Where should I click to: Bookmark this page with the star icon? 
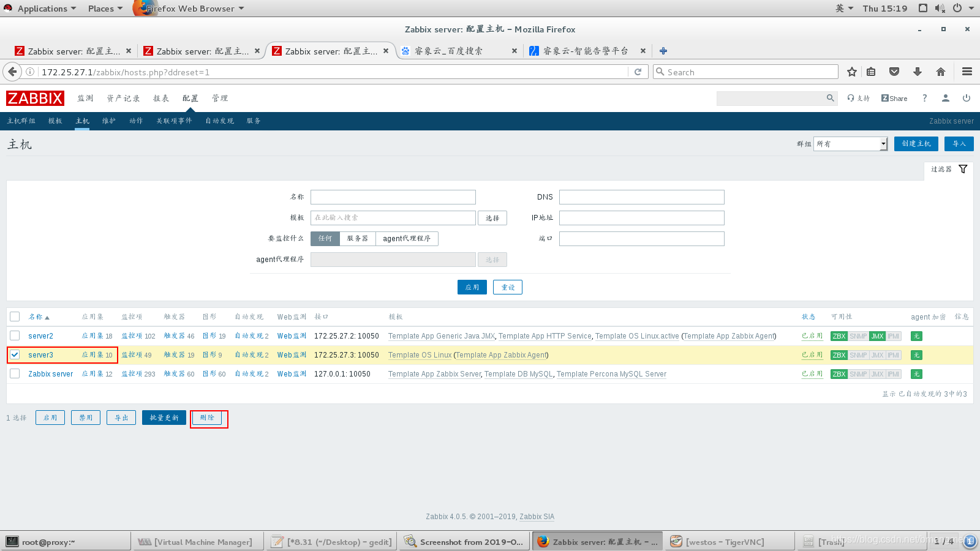[x=851, y=72]
